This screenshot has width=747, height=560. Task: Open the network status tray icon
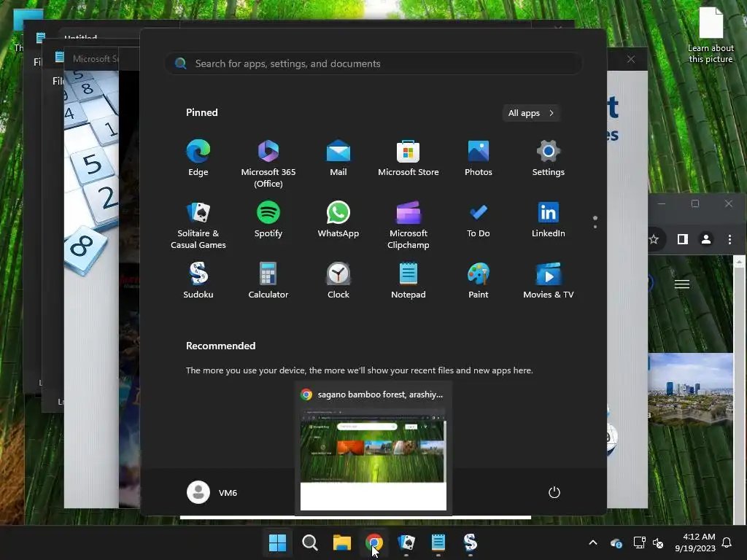pyautogui.click(x=639, y=542)
